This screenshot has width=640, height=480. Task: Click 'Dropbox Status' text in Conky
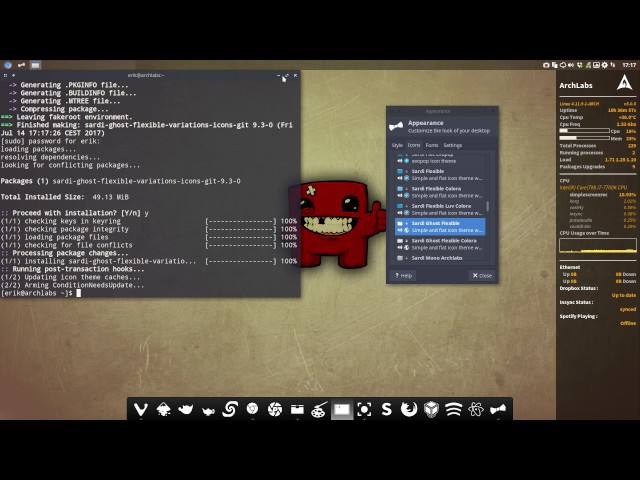[x=579, y=288]
